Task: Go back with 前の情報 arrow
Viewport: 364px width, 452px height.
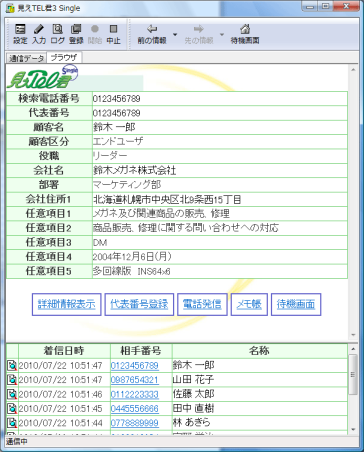Action: pos(152,34)
